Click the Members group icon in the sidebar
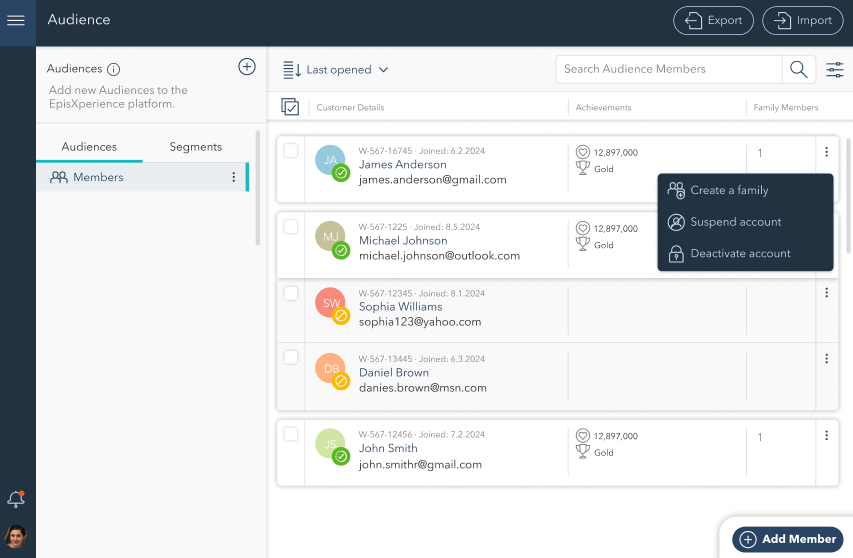 click(59, 177)
